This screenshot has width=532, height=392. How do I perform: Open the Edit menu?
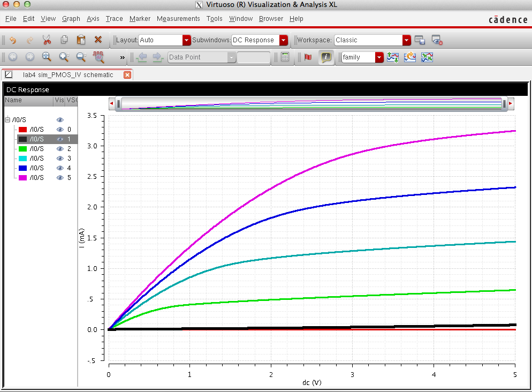tap(28, 19)
